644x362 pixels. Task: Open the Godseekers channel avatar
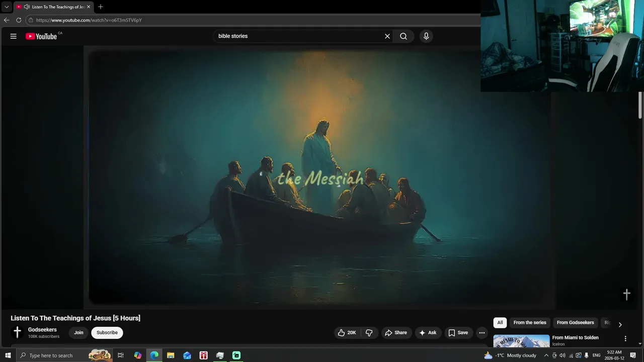click(17, 333)
